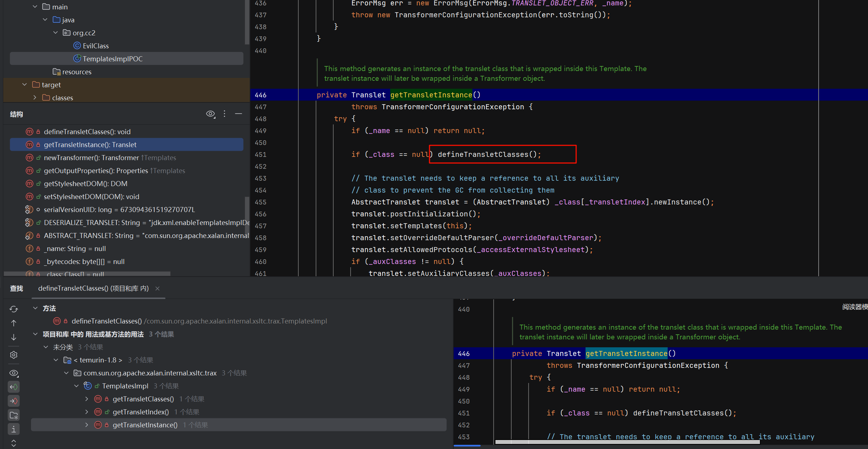
Task: Collapse TemplatesImpl results node
Action: point(76,386)
